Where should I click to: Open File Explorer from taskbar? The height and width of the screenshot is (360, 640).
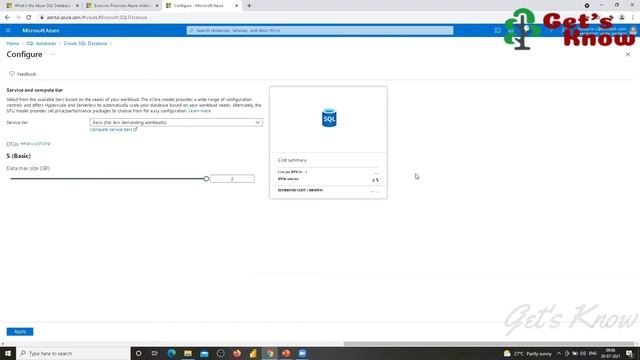188,353
